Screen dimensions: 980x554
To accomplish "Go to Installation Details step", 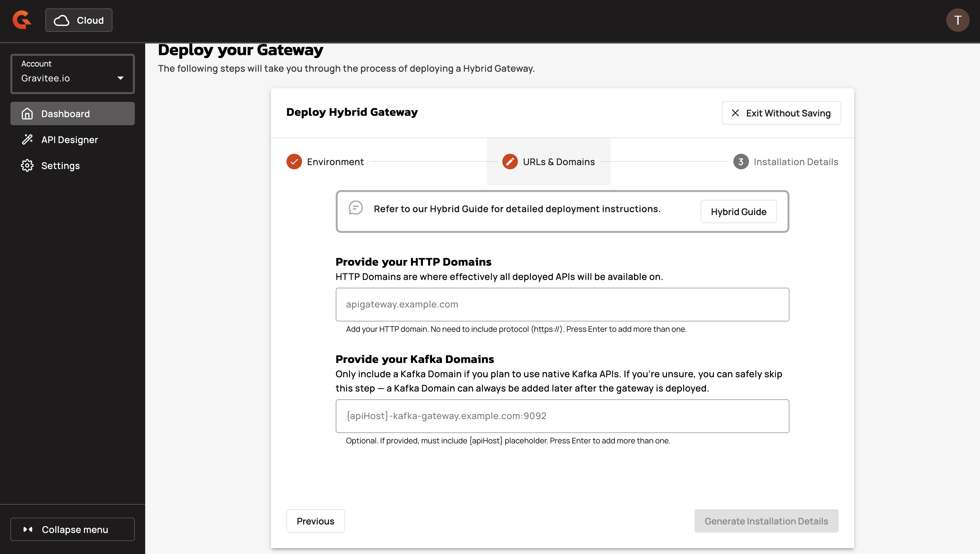I will (x=796, y=162).
